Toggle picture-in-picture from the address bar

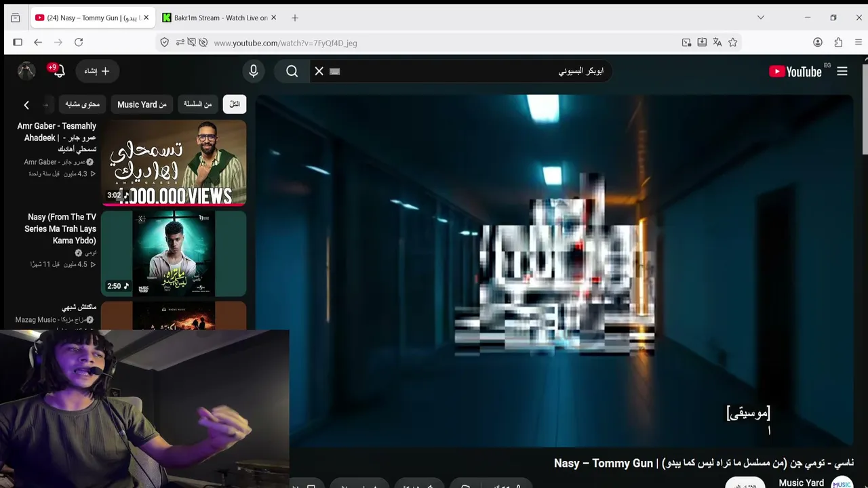[686, 42]
